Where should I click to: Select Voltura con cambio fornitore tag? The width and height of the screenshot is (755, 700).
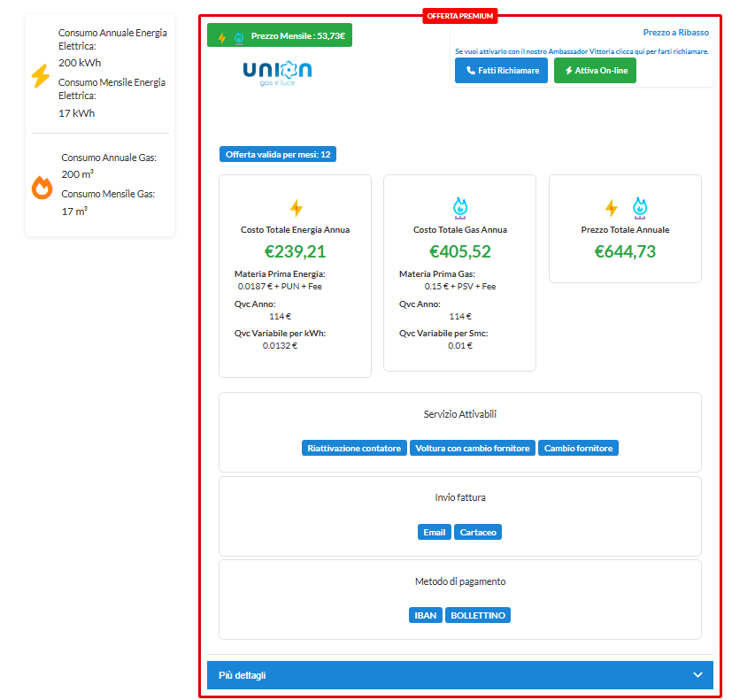473,448
